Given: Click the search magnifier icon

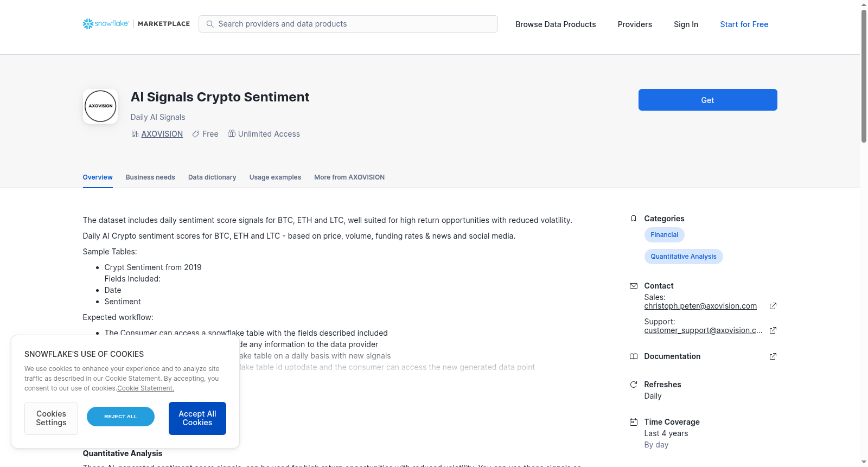Looking at the screenshot, I should [210, 24].
